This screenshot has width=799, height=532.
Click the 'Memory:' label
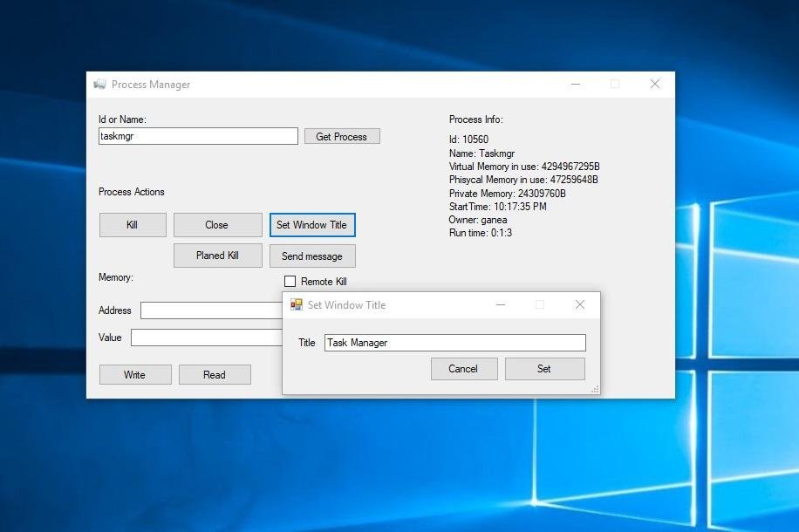pos(116,277)
